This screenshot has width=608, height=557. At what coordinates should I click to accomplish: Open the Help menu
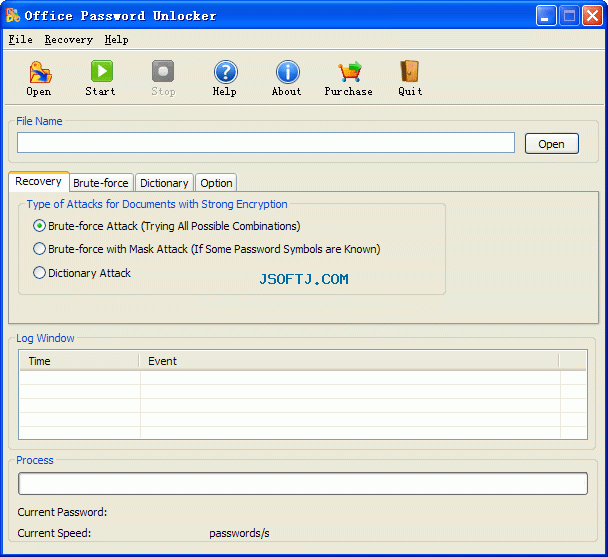point(116,40)
